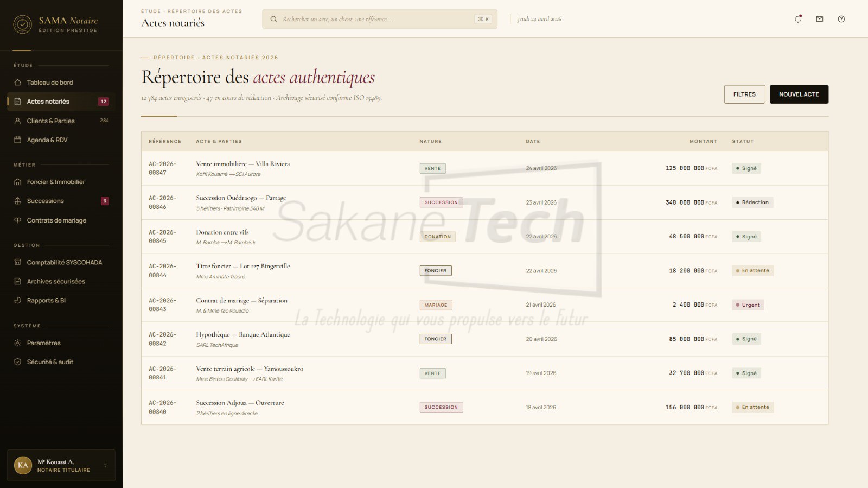Click the 3 badge on Successions
The image size is (868, 488).
(105, 201)
